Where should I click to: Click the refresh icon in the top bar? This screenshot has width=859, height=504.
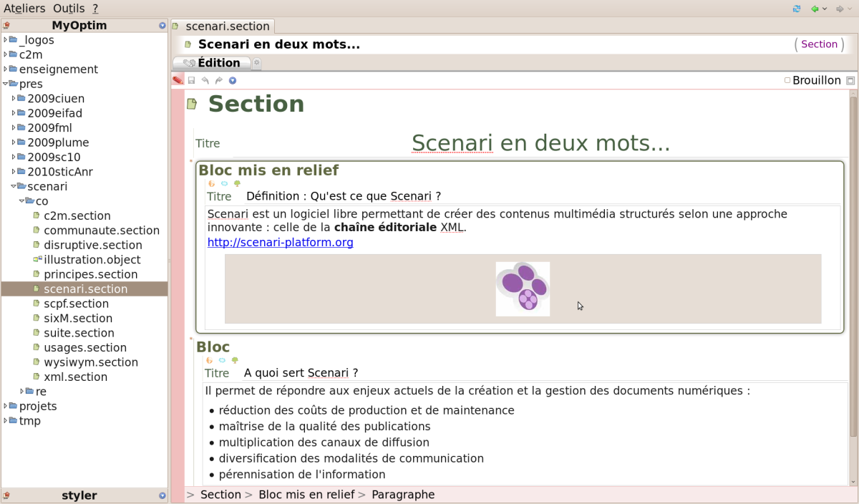pyautogui.click(x=797, y=9)
